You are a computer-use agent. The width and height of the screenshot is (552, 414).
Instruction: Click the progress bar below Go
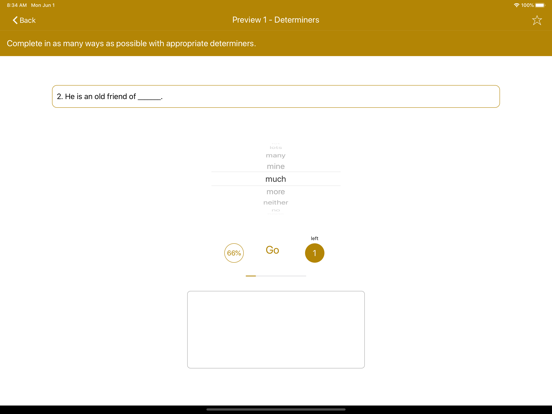[276, 276]
